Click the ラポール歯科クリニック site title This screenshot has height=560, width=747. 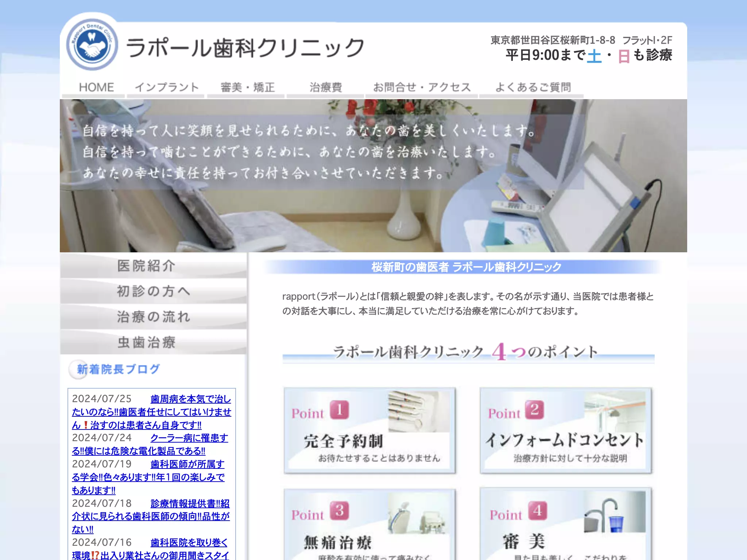click(245, 48)
